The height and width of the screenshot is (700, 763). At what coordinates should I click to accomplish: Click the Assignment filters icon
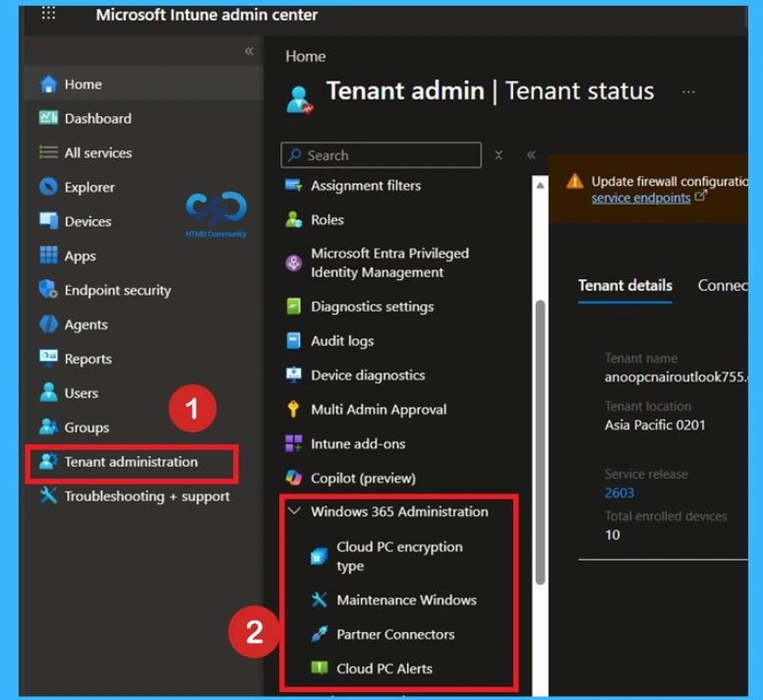(x=294, y=186)
